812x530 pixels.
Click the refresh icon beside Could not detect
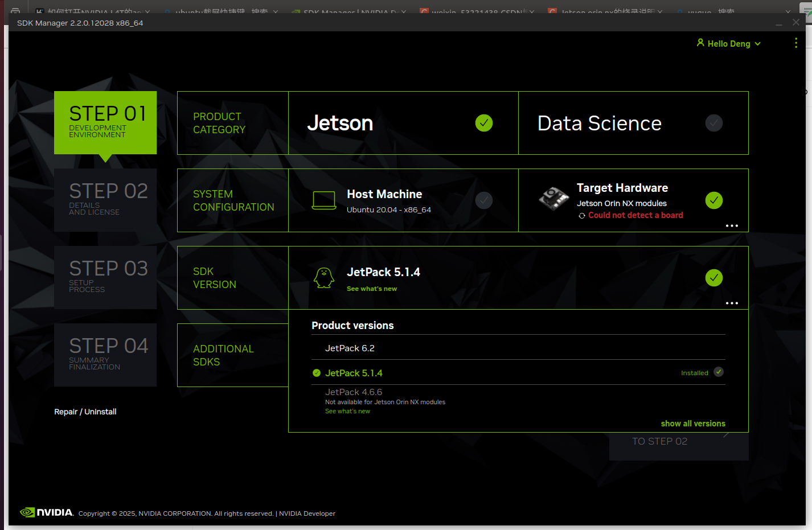pyautogui.click(x=582, y=216)
